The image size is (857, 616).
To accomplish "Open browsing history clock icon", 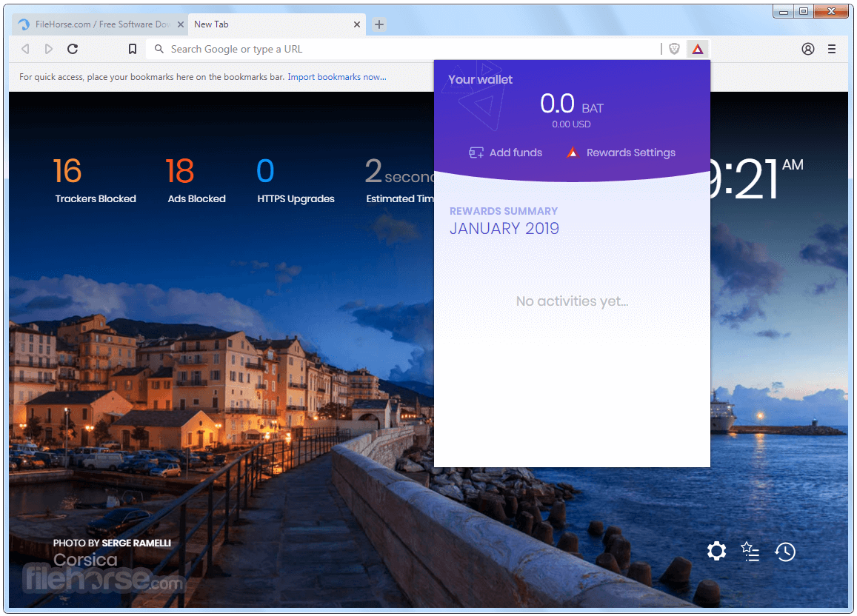I will point(785,551).
